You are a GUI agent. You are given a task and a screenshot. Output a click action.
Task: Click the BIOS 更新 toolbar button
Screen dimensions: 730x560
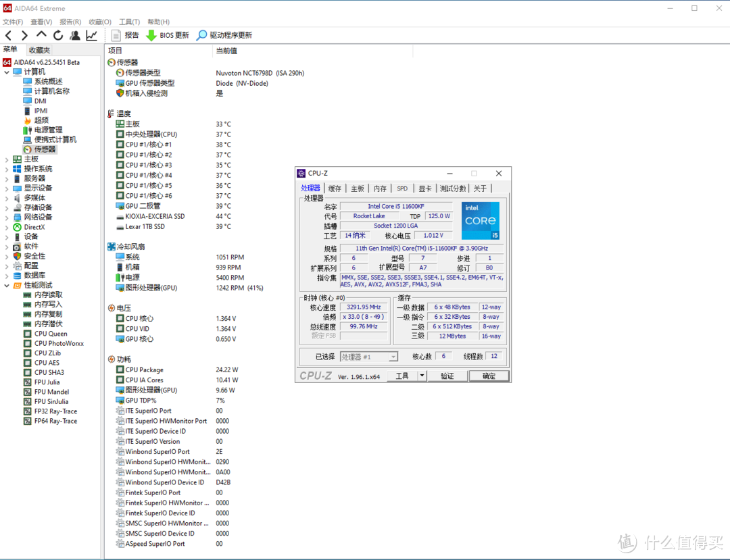click(168, 35)
